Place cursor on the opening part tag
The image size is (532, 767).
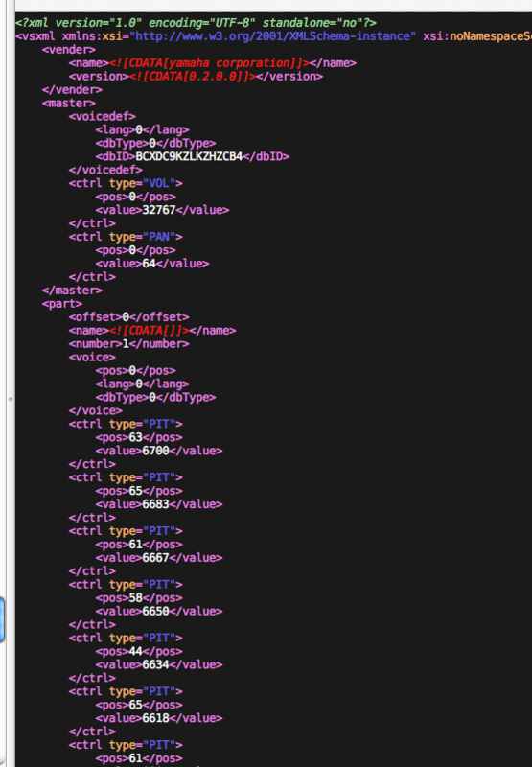[62, 304]
